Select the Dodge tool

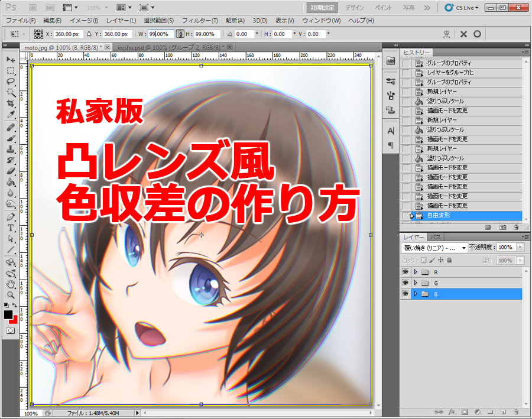pos(11,203)
